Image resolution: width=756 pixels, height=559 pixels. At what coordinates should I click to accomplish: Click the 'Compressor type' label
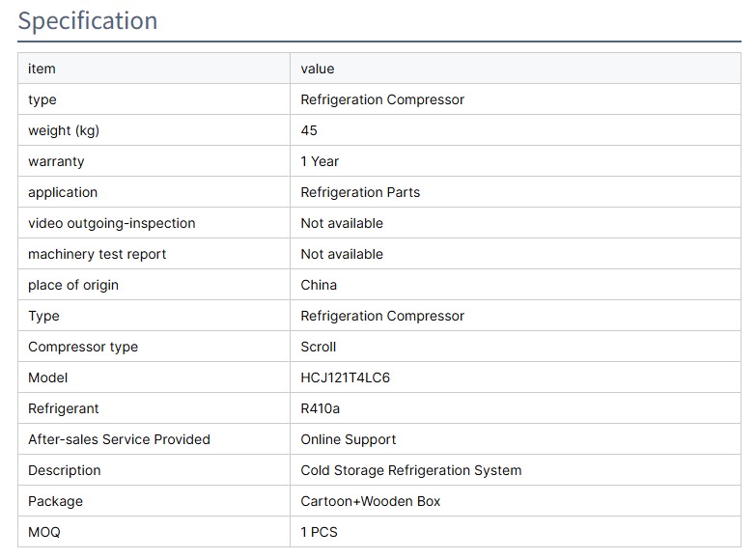coord(83,347)
